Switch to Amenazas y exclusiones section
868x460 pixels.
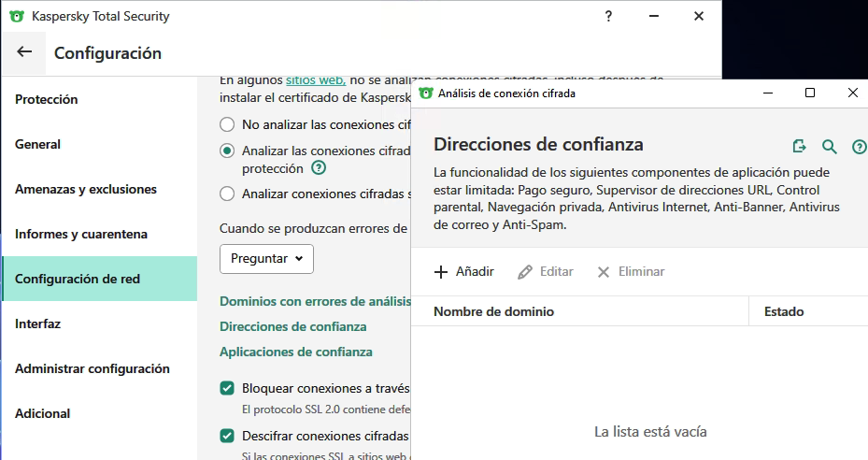coord(85,189)
